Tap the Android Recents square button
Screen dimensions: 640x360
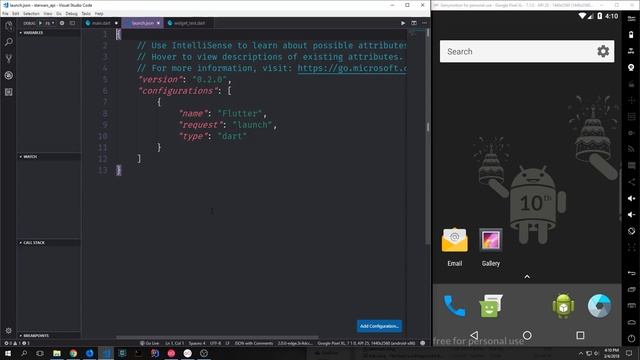click(x=580, y=335)
